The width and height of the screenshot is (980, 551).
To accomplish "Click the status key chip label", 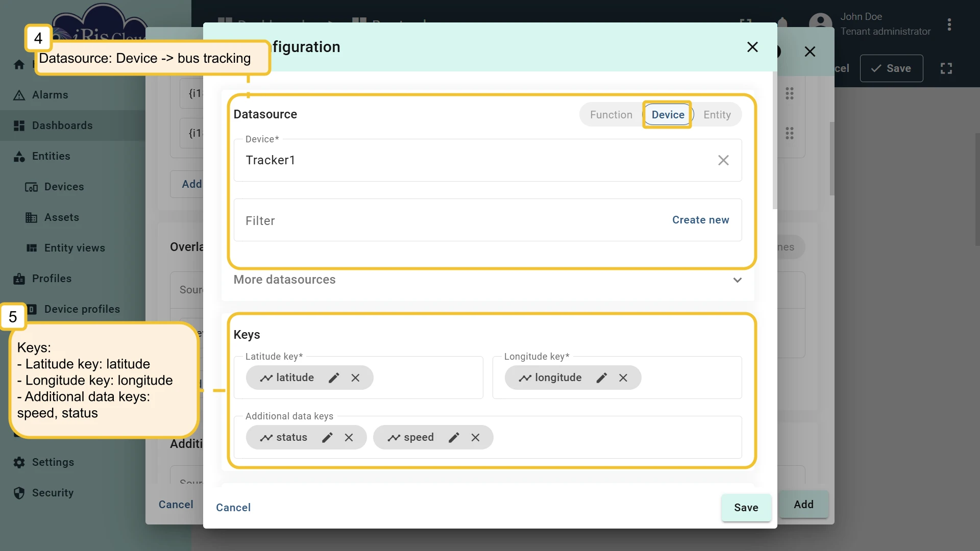I will [x=291, y=437].
